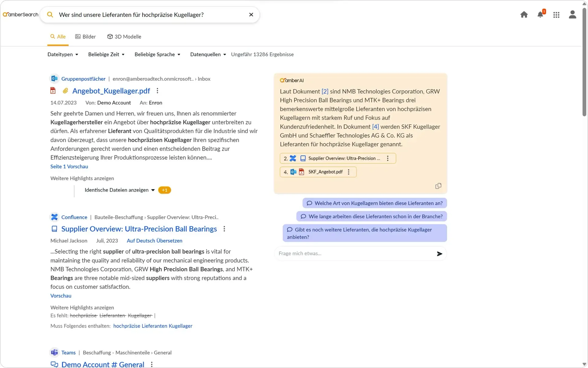The width and height of the screenshot is (588, 368).
Task: Click the PDF icon beside Angebot_Kugellager.pdf
Action: 53,90
